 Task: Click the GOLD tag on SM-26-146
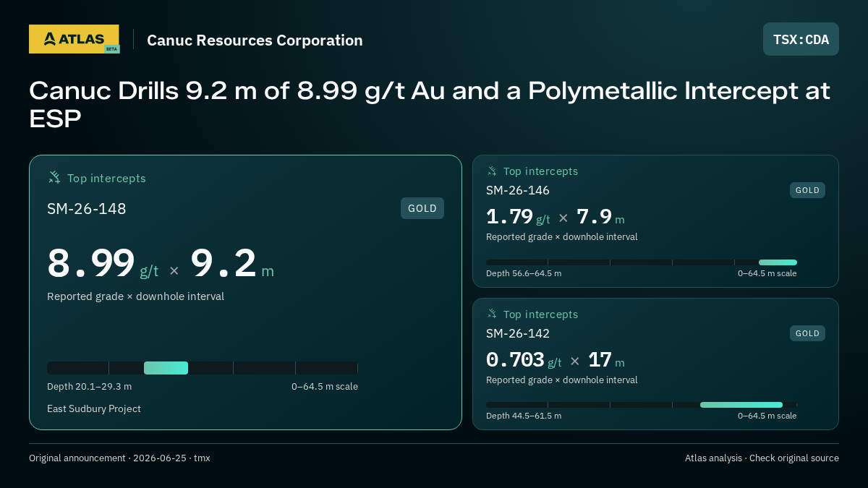807,190
